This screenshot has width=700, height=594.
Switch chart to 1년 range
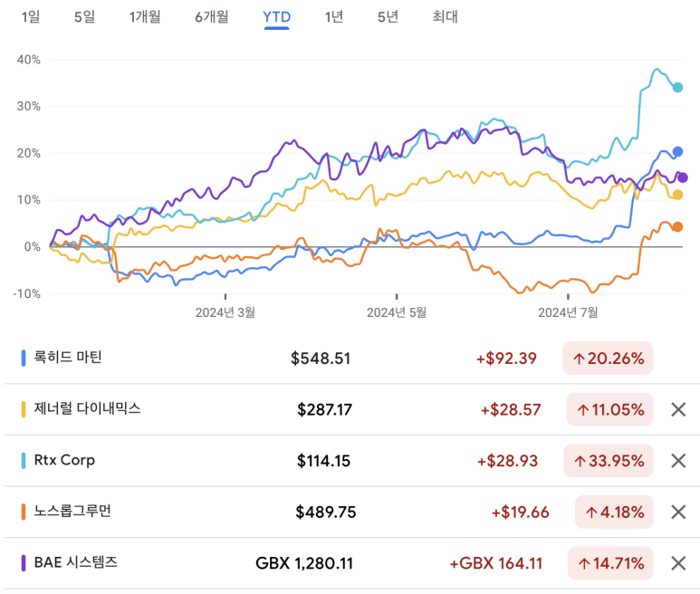pyautogui.click(x=334, y=17)
